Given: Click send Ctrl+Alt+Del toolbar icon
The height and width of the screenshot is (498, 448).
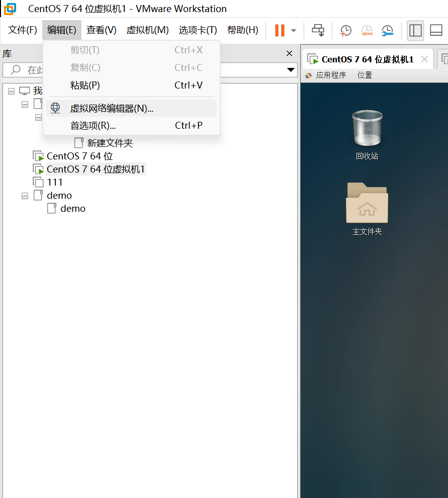Looking at the screenshot, I should pos(318,31).
